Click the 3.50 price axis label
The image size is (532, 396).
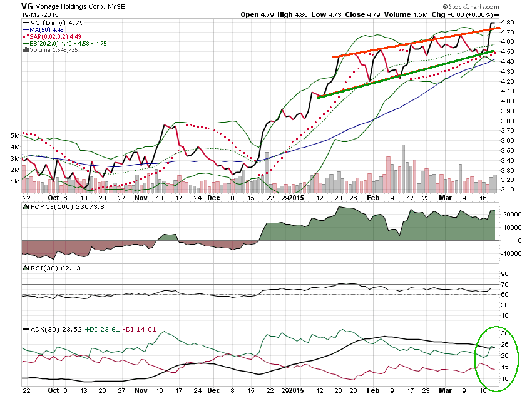[507, 151]
